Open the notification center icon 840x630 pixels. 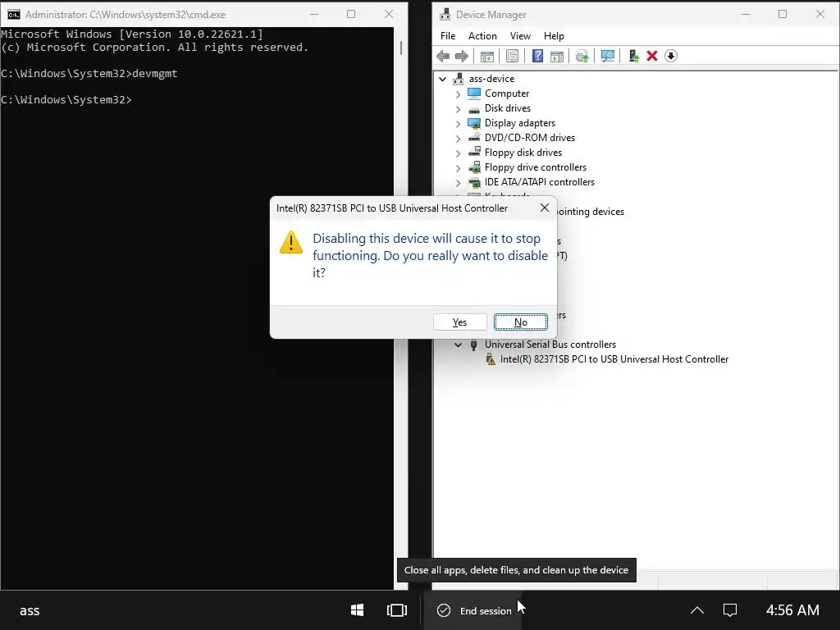729,610
